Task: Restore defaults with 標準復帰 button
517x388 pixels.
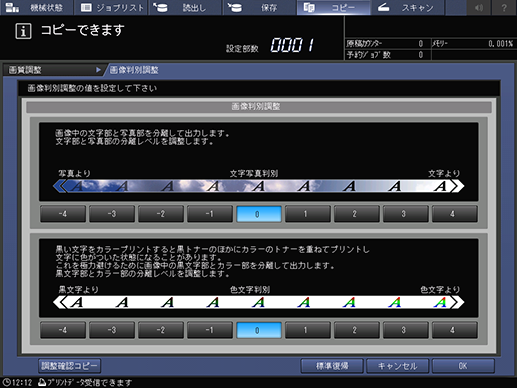Action: [x=332, y=366]
